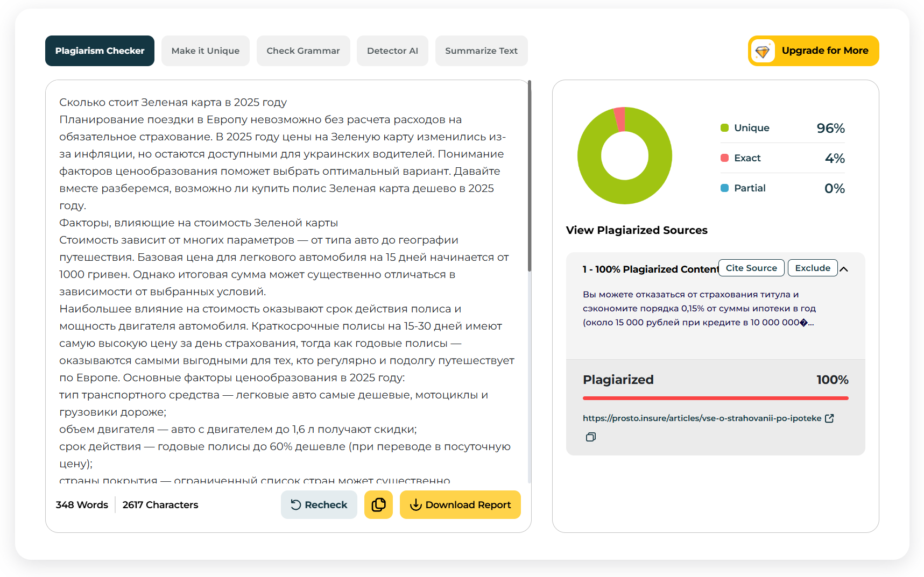The width and height of the screenshot is (924, 577).
Task: Collapse the first plagiarized source chevron
Action: click(844, 269)
